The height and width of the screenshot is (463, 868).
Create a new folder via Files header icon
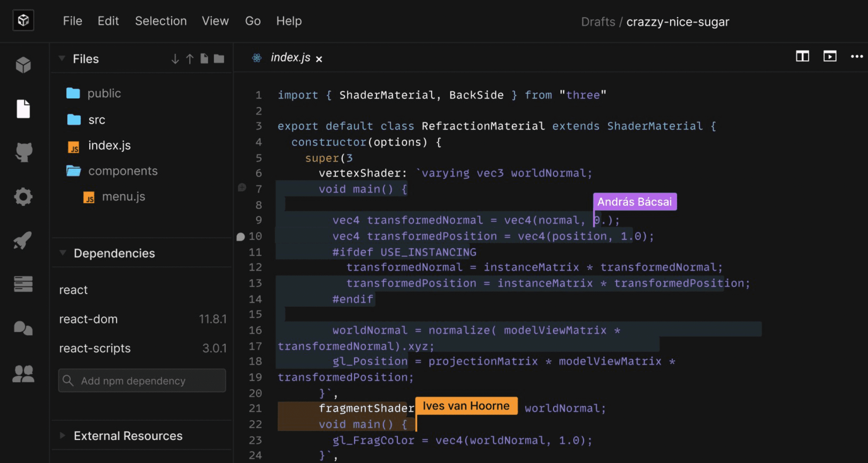pos(219,58)
